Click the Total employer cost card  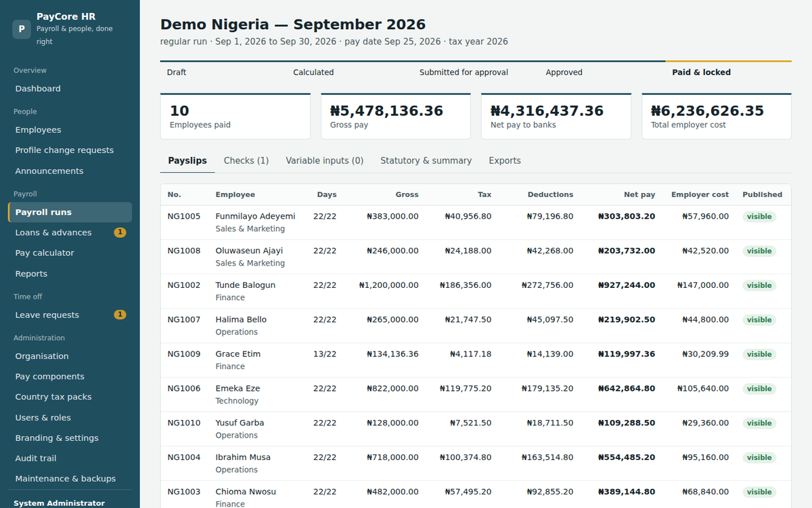pos(717,117)
